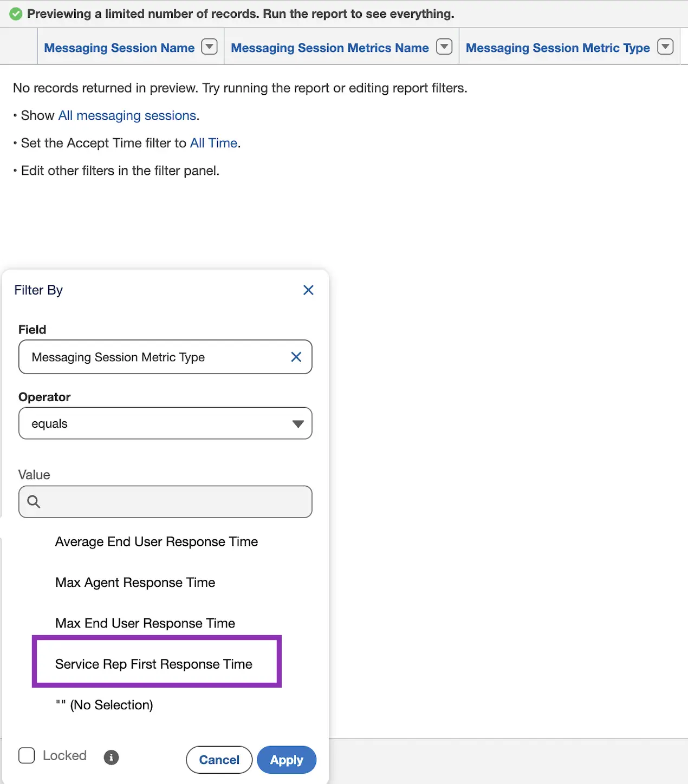Select Average End User Response Time
Viewport: 688px width, 784px height.
point(156,541)
